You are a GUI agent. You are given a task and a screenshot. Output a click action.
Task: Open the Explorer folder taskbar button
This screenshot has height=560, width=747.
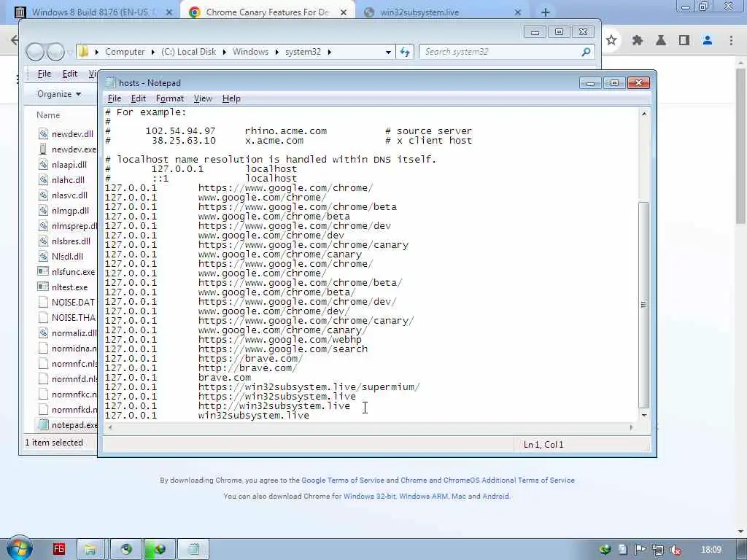[91, 549]
